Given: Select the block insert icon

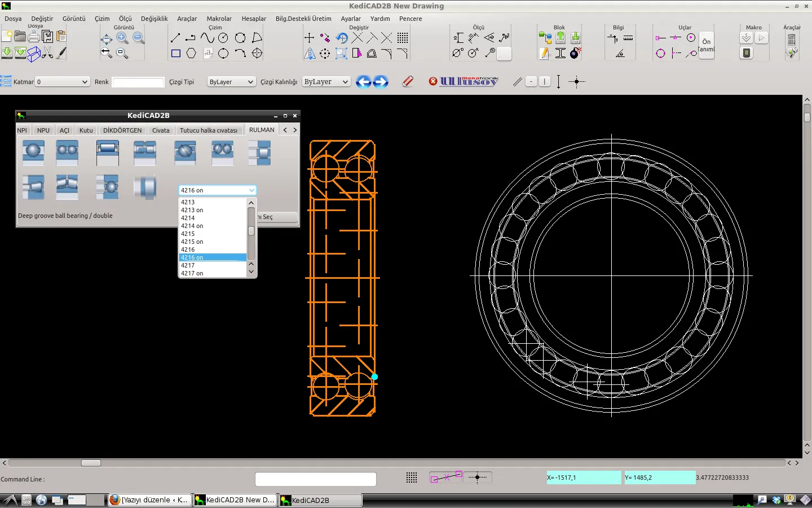Looking at the screenshot, I should (576, 37).
